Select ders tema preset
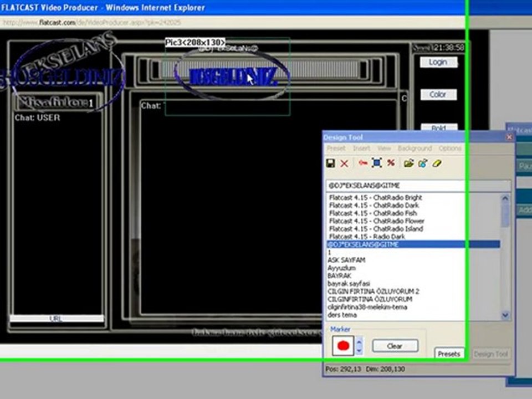The height and width of the screenshot is (399, 532). tap(342, 315)
